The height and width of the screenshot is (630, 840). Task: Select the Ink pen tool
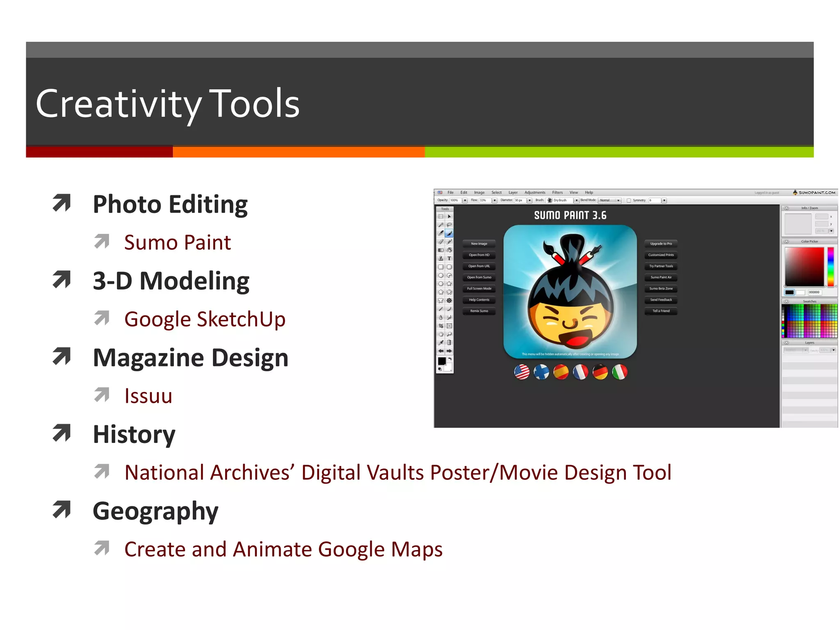pyautogui.click(x=441, y=233)
